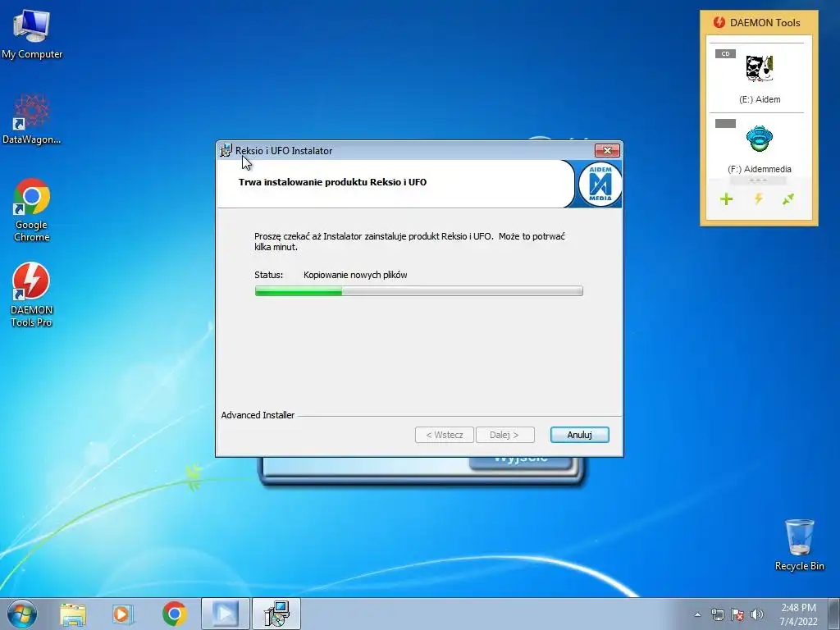Click the installer title bar icon
The height and width of the screenshot is (630, 840).
(x=226, y=151)
